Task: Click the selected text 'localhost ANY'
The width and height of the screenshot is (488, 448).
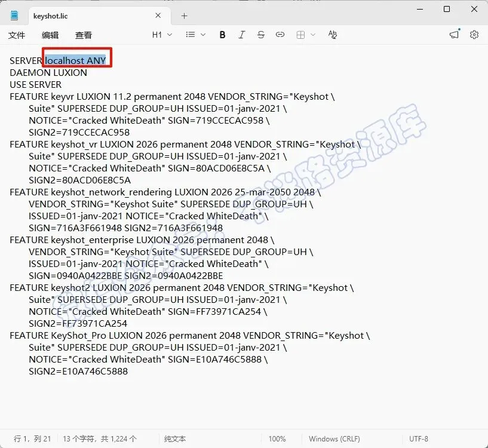Action: tap(75, 60)
